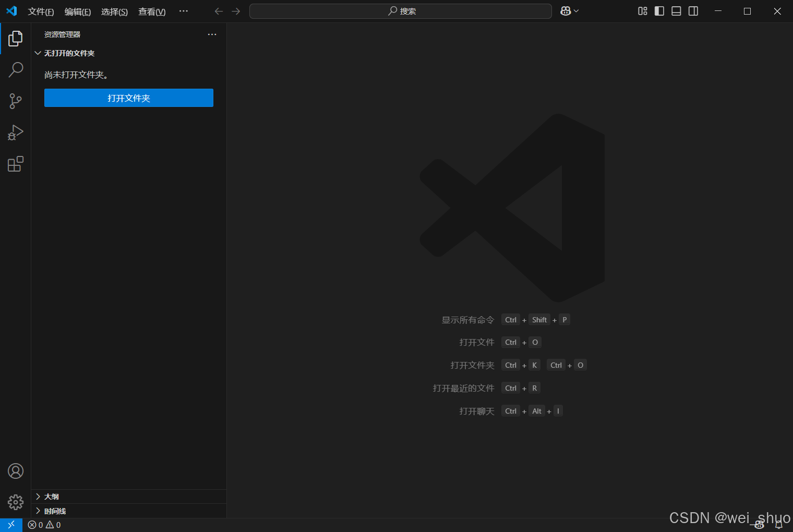Click the 尚未打开文件夹 text
793x532 pixels.
point(76,75)
